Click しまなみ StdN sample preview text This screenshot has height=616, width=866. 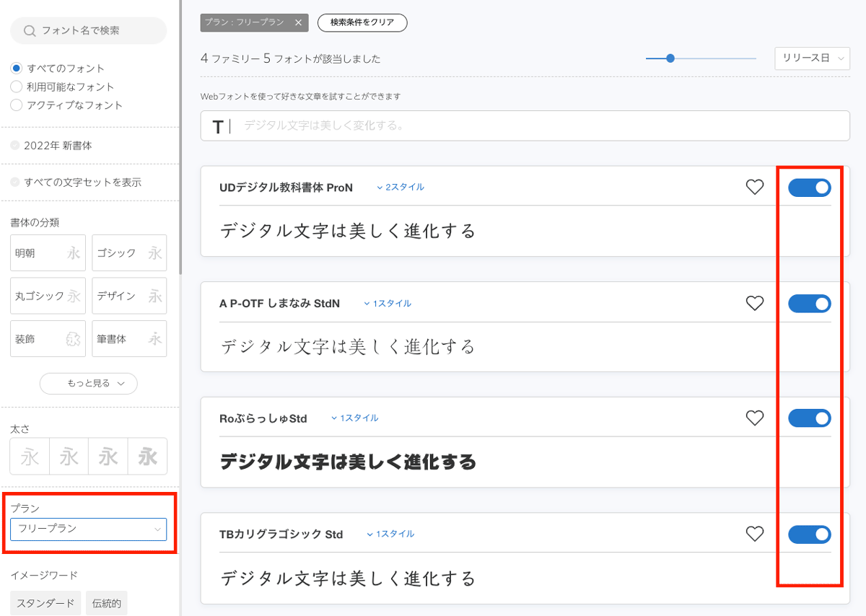click(x=348, y=346)
